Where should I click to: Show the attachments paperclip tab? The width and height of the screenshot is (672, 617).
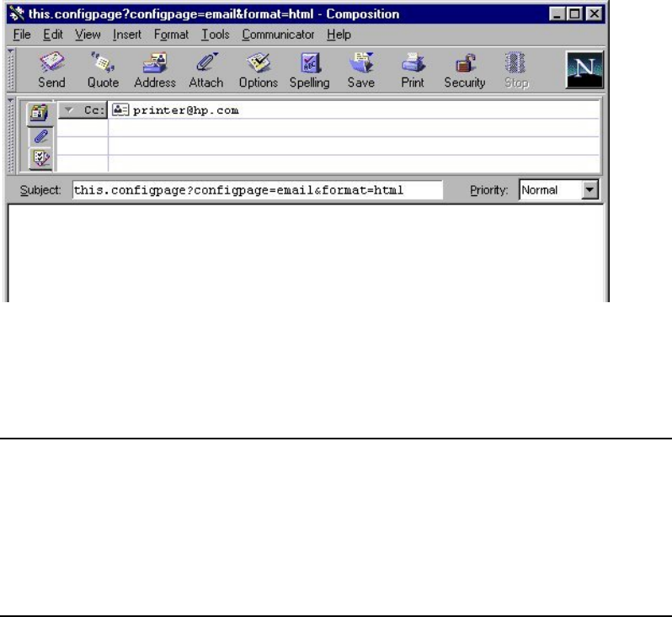[40, 136]
